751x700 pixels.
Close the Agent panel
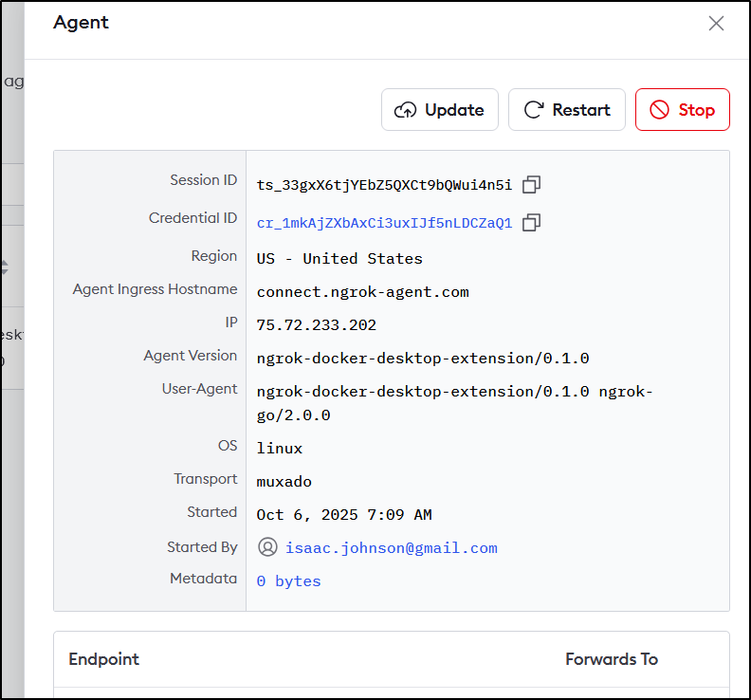tap(716, 24)
